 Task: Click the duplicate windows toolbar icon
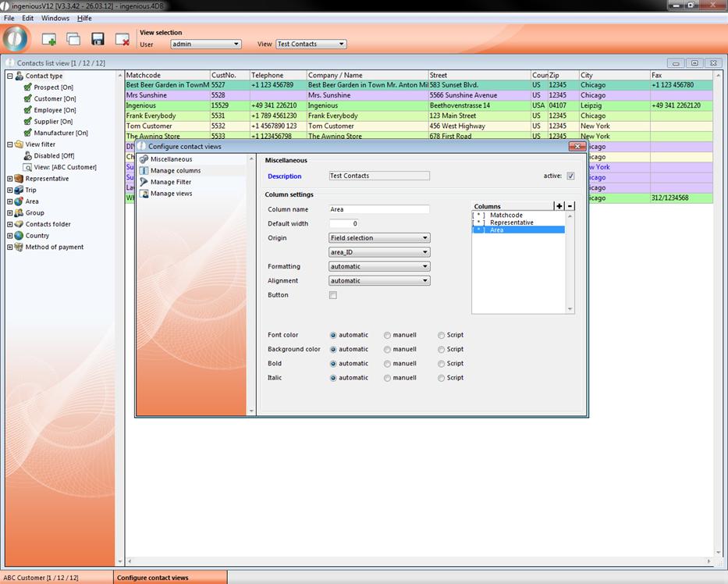[x=73, y=39]
